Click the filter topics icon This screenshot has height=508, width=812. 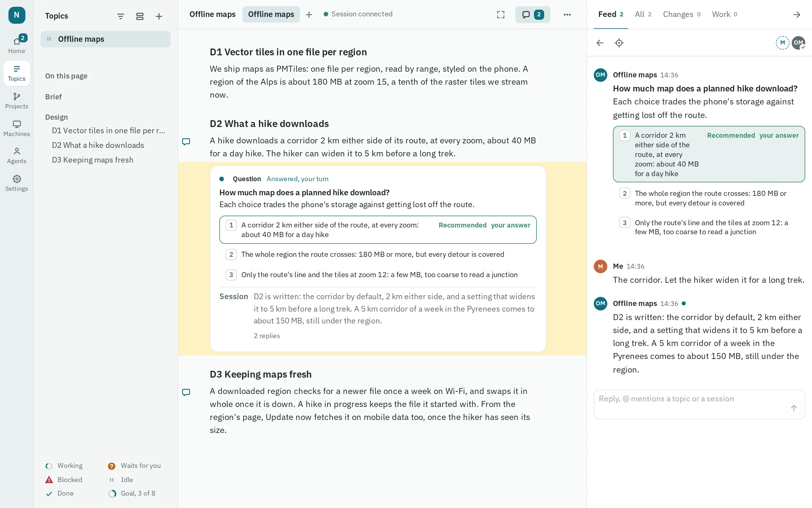tap(120, 16)
